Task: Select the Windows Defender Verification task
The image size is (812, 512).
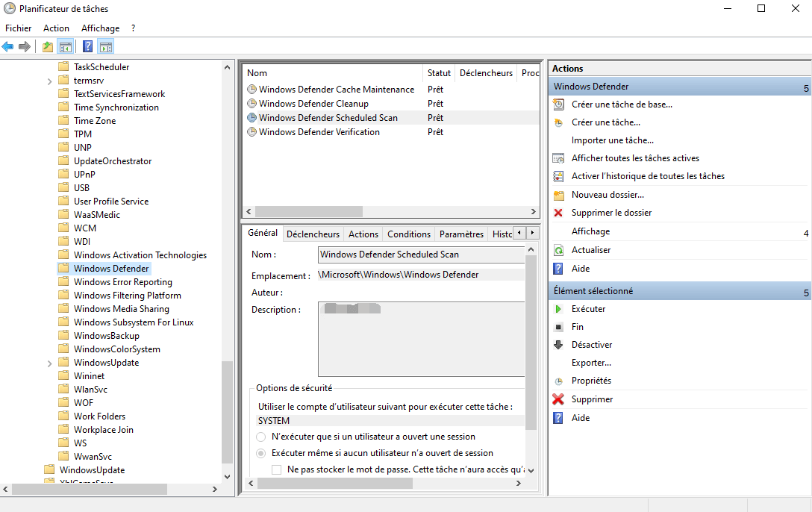Action: [x=319, y=132]
